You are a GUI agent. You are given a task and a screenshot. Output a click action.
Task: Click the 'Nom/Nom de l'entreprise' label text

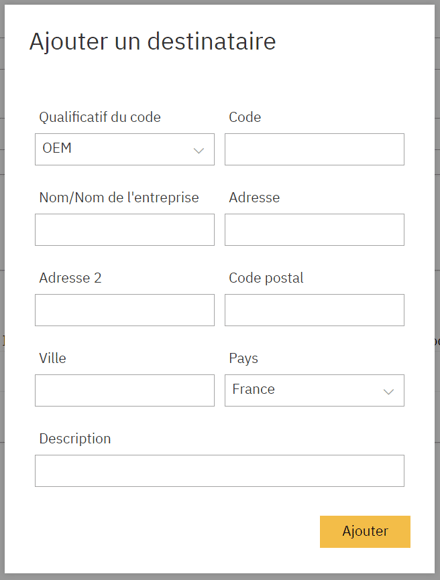[x=119, y=198]
